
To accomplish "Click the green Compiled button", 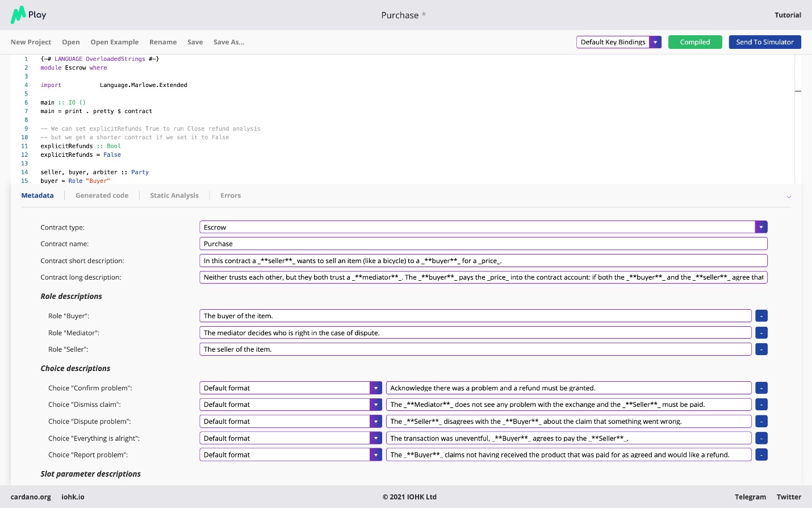I will coord(695,42).
